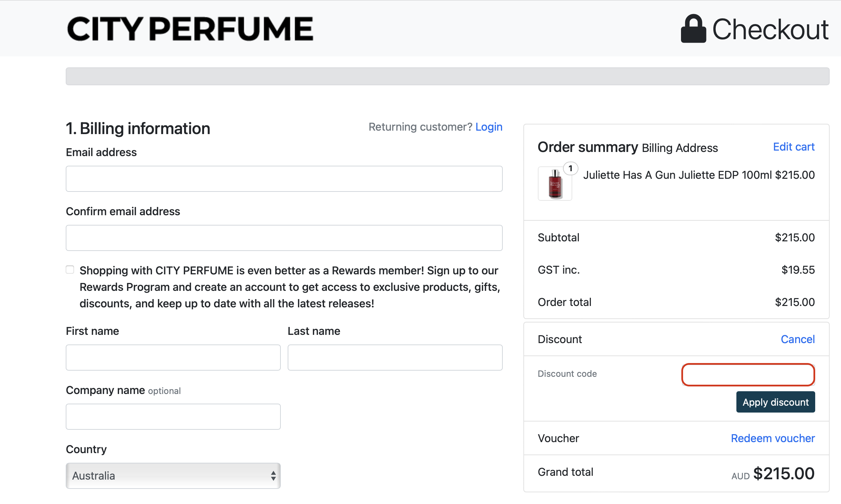Select the First name text box
Viewport: 841px width, 504px height.
pos(173,357)
